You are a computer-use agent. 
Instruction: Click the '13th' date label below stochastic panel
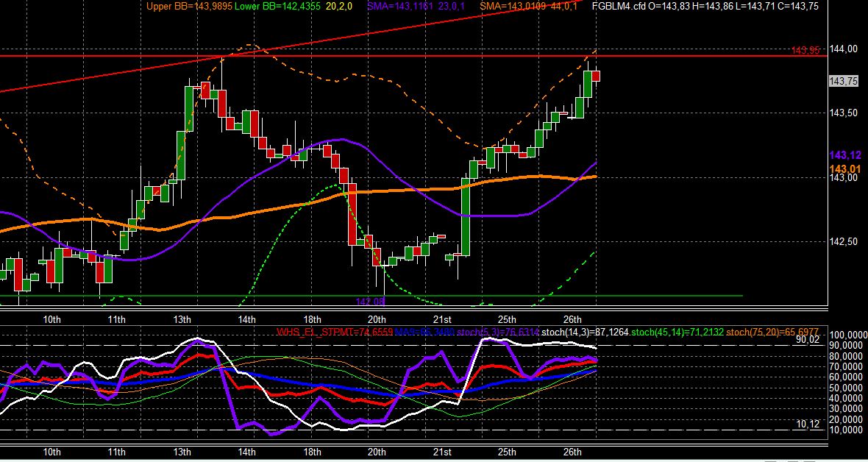(x=182, y=452)
